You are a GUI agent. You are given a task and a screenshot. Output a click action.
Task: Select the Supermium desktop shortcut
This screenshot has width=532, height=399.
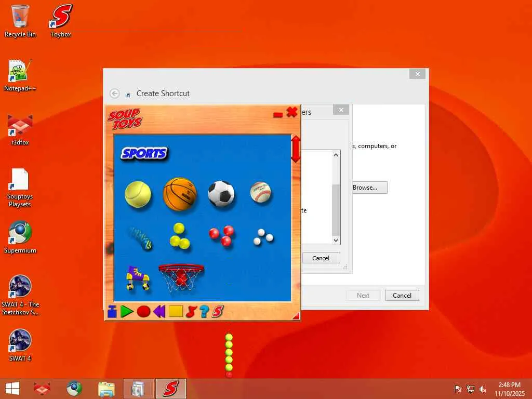point(20,237)
